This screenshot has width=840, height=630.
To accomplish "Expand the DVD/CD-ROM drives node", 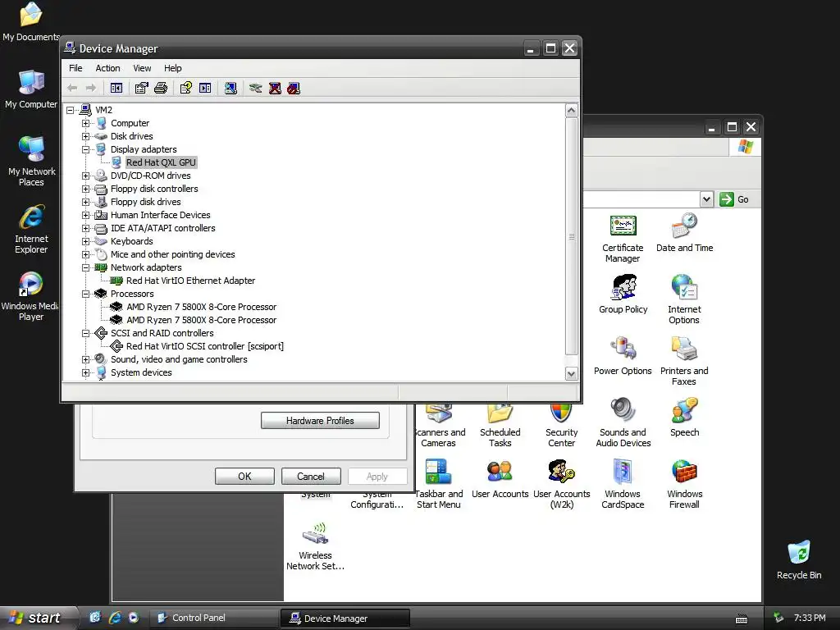I will coord(85,176).
